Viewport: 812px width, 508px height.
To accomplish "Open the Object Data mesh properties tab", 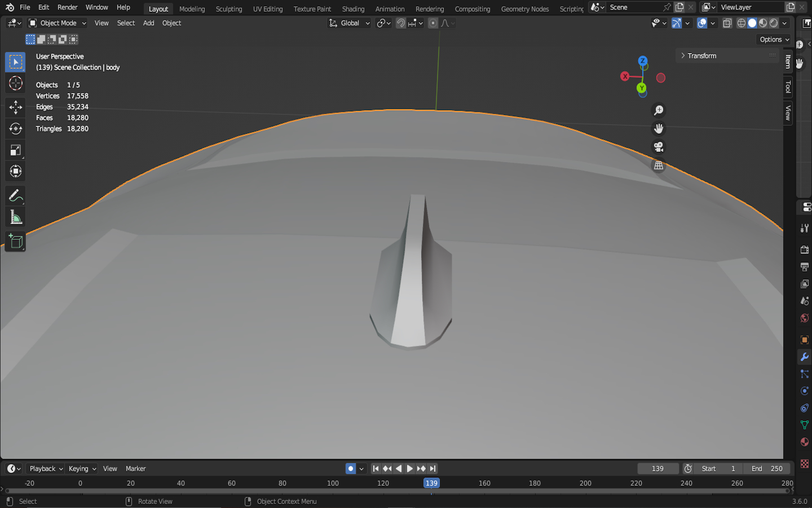I will coord(805,424).
